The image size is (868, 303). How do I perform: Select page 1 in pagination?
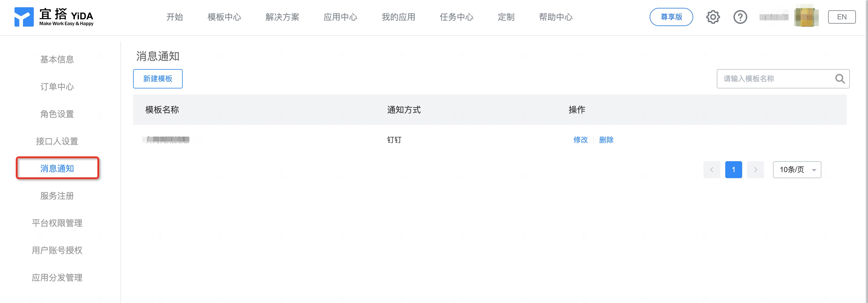(733, 170)
